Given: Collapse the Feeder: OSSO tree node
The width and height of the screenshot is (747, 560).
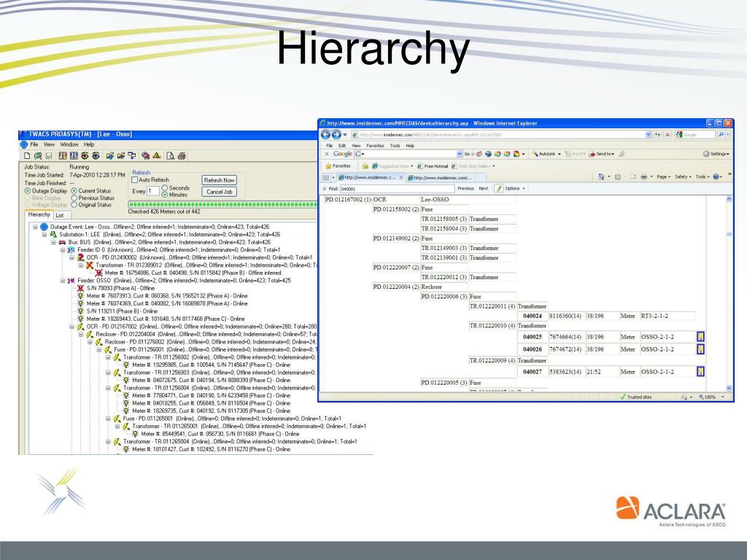Looking at the screenshot, I should 63,281.
